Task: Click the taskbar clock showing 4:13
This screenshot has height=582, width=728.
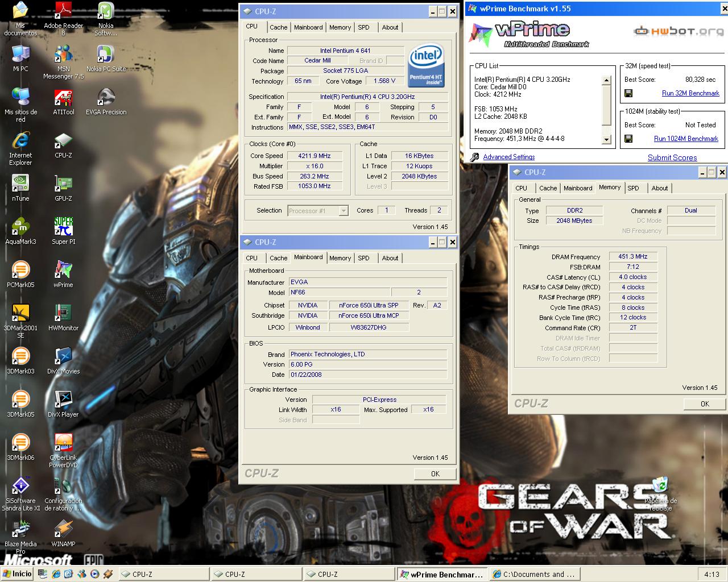Action: pyautogui.click(x=711, y=574)
